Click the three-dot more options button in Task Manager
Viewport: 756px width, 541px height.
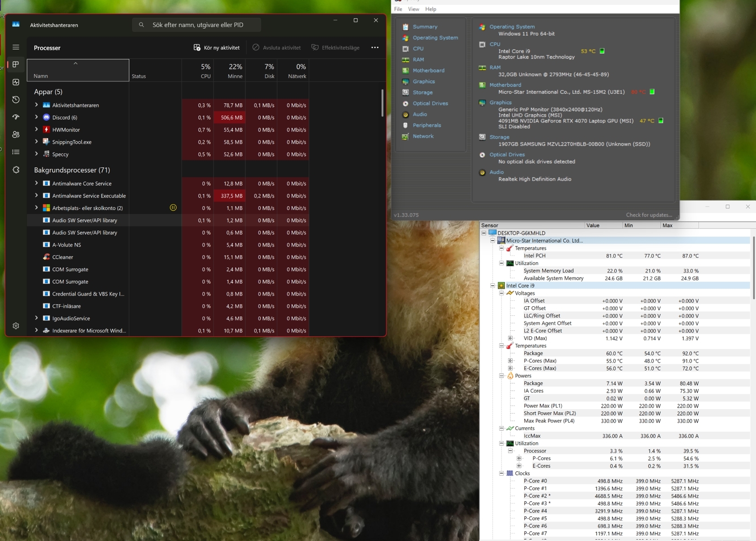click(x=375, y=47)
